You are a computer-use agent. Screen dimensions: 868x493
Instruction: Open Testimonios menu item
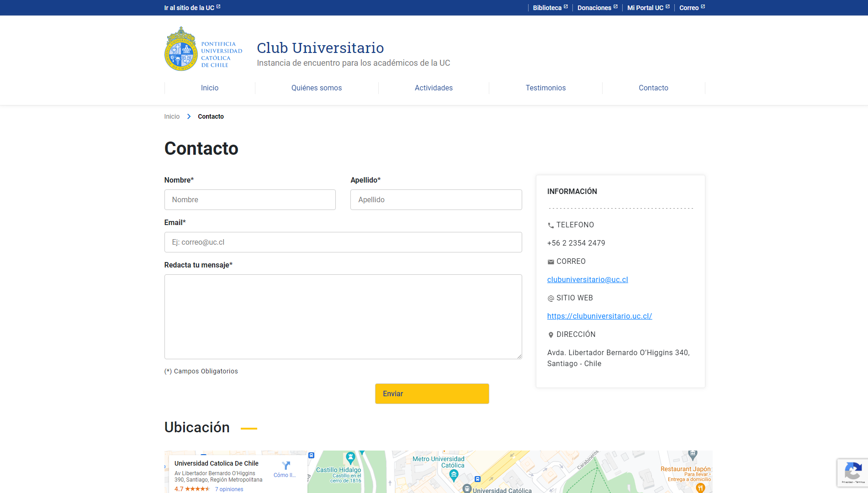[545, 88]
